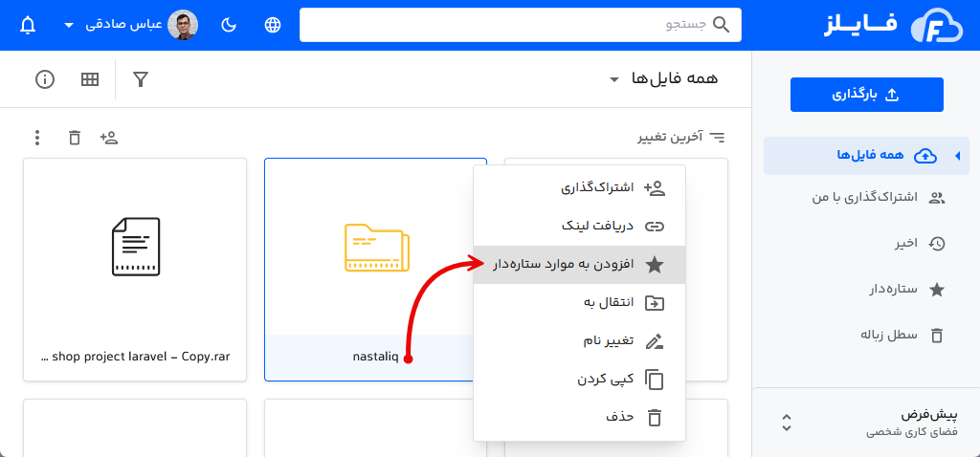Viewport: 980px width, 457px height.
Task: Click the جستجو search field
Action: pyautogui.click(x=520, y=25)
